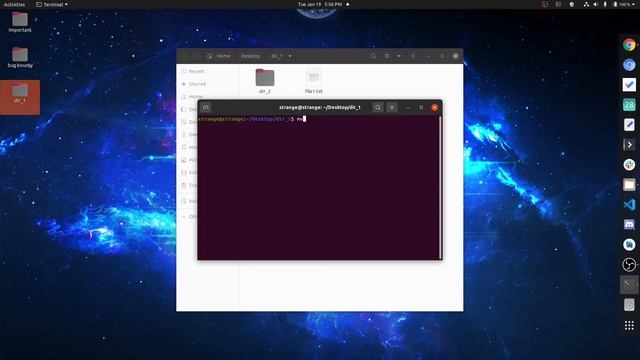The image size is (640, 360).
Task: Click the network icon in top bar
Action: pos(586,4)
